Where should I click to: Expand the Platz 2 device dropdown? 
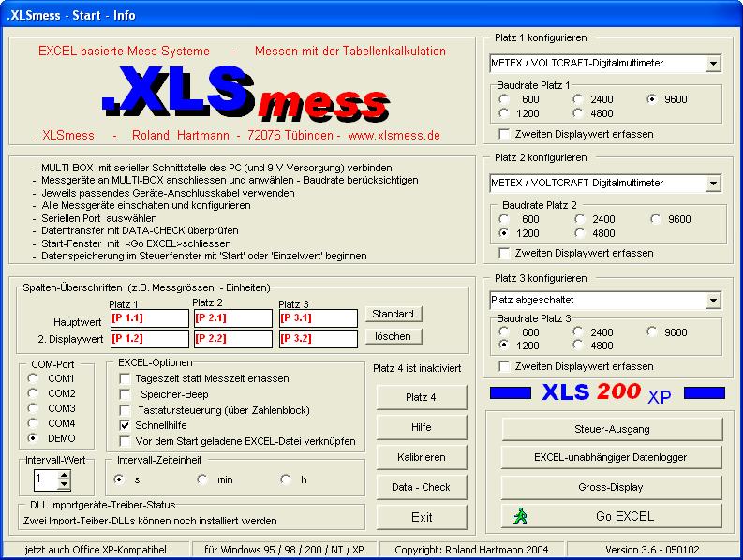[713, 183]
